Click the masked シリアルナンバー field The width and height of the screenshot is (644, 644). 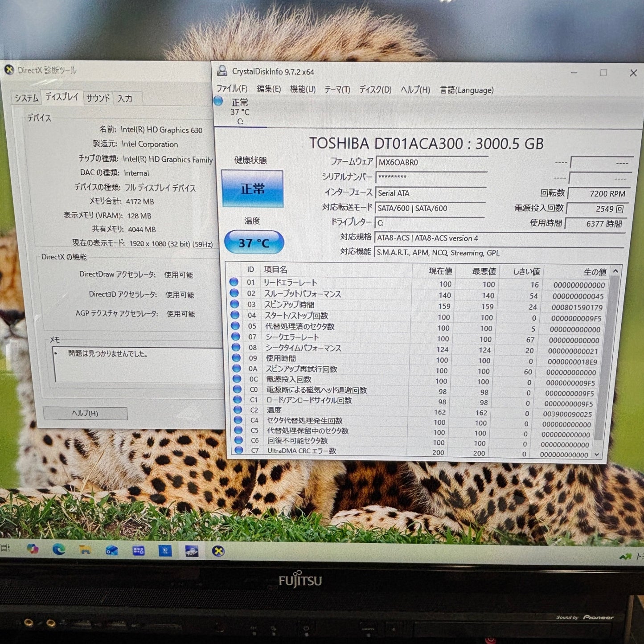[431, 177]
